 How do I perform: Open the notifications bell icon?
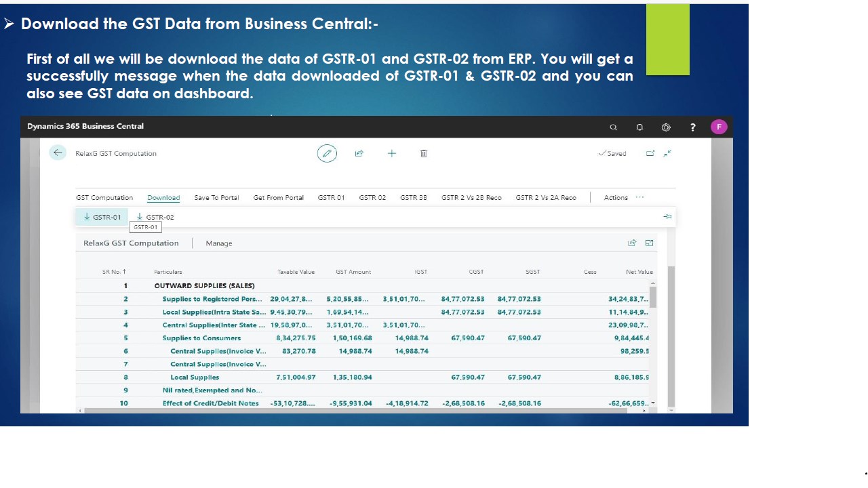click(639, 127)
